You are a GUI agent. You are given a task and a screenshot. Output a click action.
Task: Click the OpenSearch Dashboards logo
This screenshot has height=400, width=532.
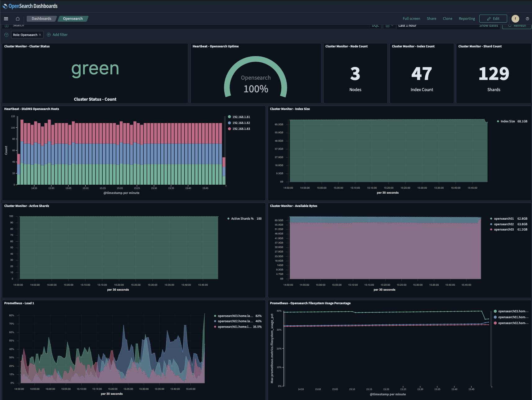point(30,6)
